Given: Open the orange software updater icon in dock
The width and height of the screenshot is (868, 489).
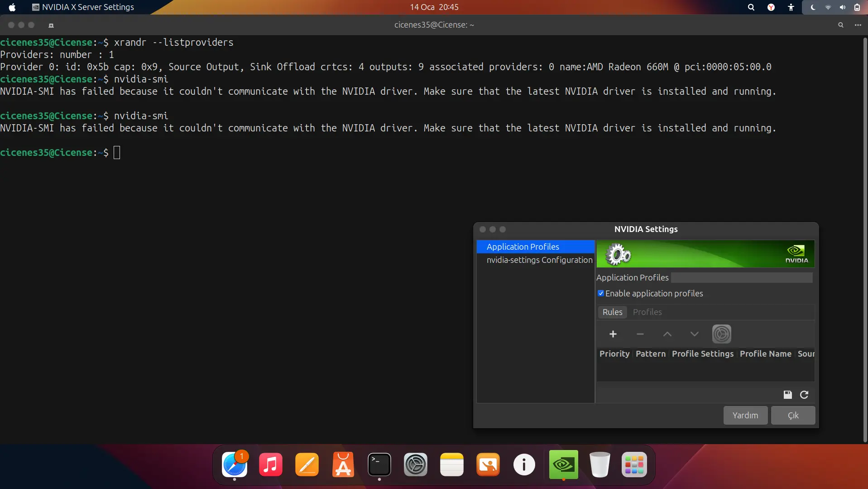Looking at the screenshot, I should [488, 465].
